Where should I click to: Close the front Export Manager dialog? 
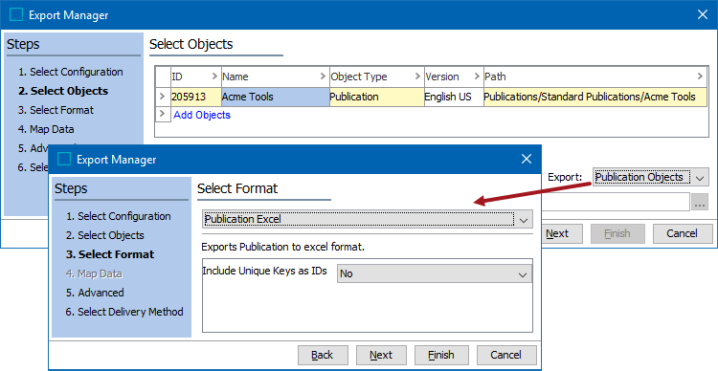[526, 159]
